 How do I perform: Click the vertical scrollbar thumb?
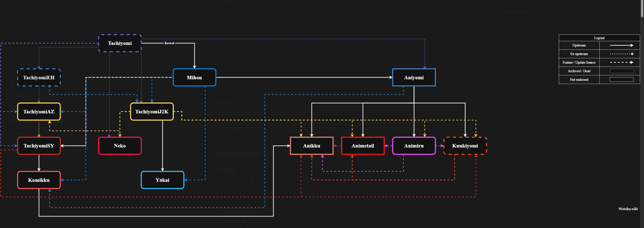(642, 9)
